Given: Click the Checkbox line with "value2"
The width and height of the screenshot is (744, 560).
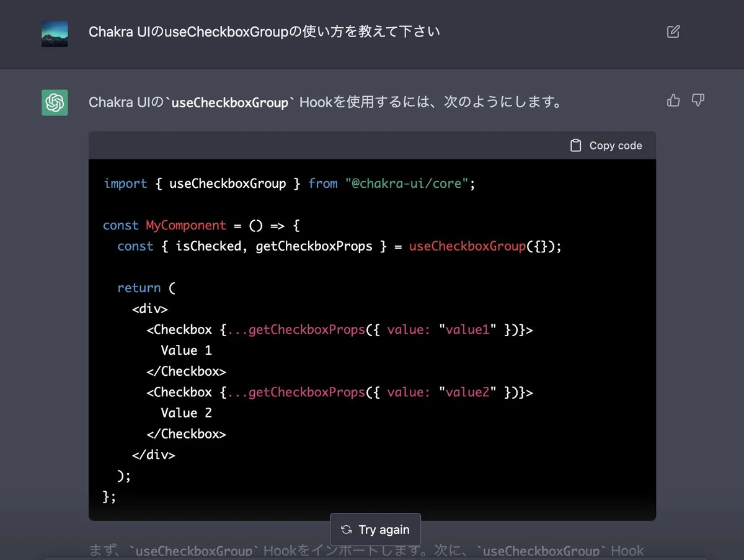Looking at the screenshot, I should (x=340, y=393).
